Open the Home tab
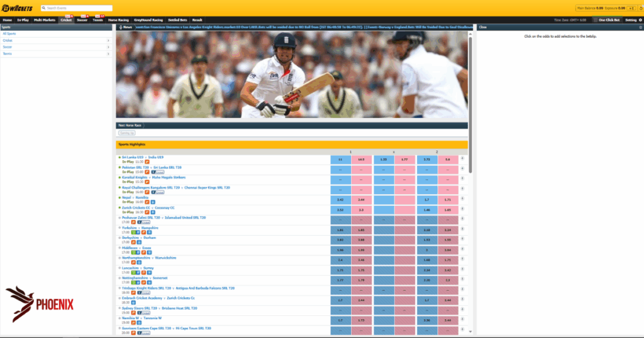The image size is (644, 338). pyautogui.click(x=8, y=19)
